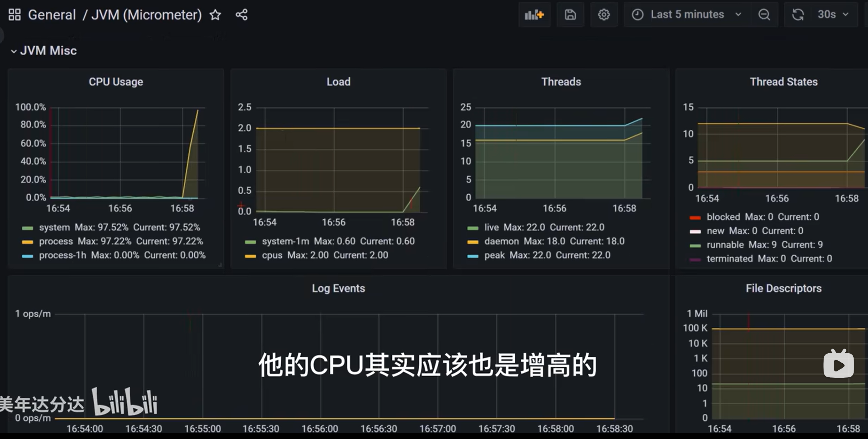868x439 pixels.
Task: Click the Threads panel title
Action: (561, 82)
